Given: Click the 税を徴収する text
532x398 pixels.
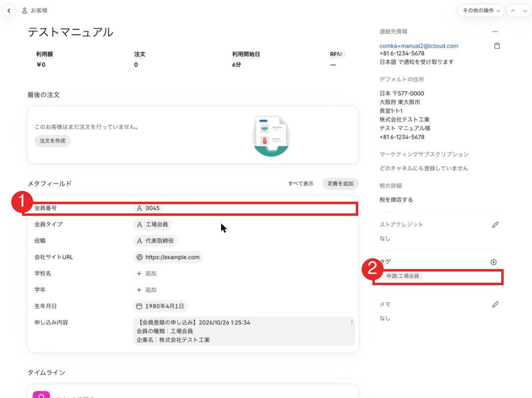Looking at the screenshot, I should (x=396, y=200).
